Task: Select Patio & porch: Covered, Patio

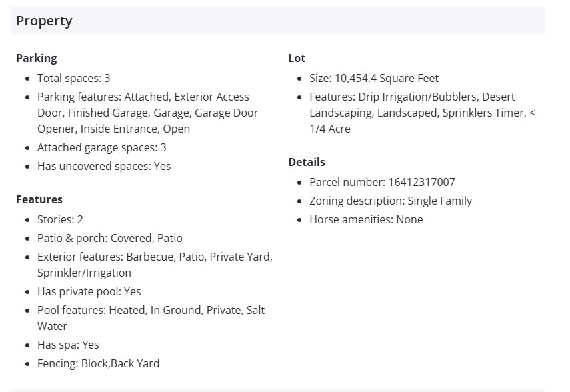Action: [109, 238]
